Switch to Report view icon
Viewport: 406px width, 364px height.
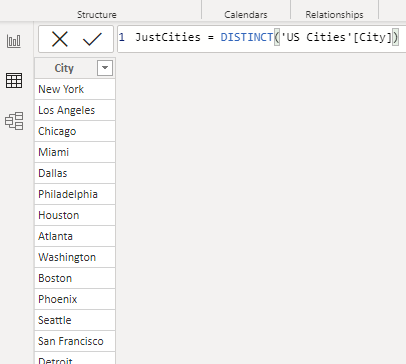[14, 41]
